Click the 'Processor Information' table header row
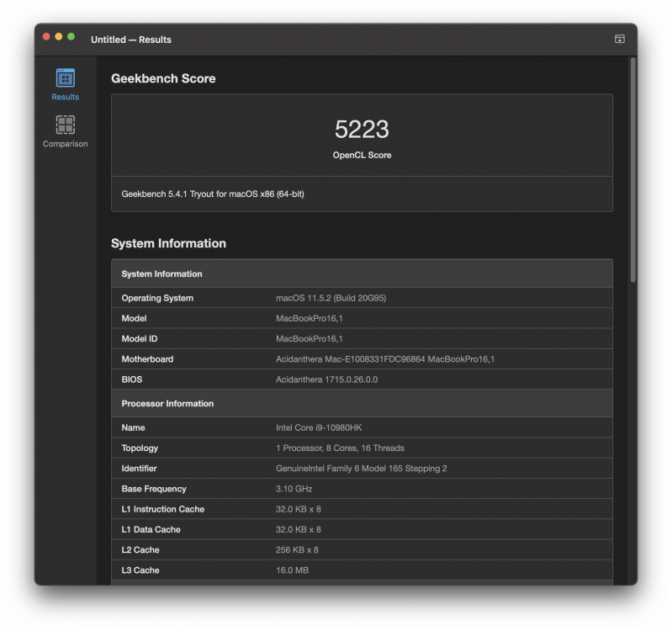The height and width of the screenshot is (631, 672). 362,403
